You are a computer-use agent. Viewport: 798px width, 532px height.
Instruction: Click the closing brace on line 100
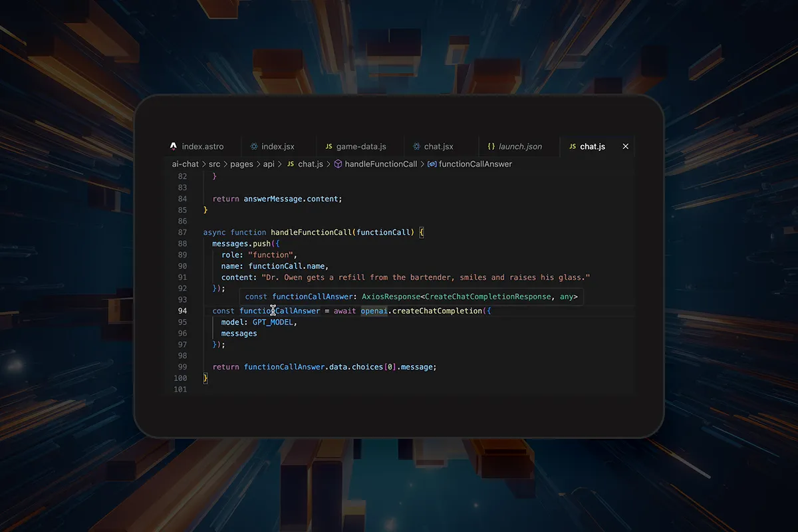205,378
